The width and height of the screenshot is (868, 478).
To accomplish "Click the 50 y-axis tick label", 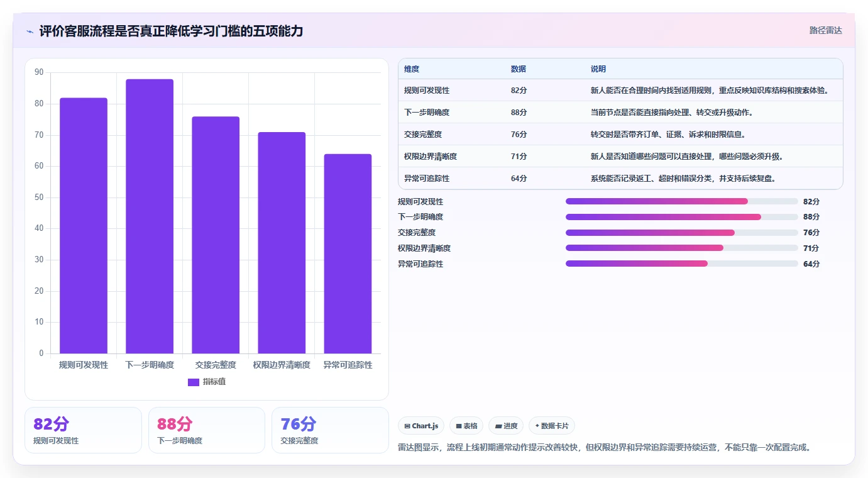I will [39, 197].
